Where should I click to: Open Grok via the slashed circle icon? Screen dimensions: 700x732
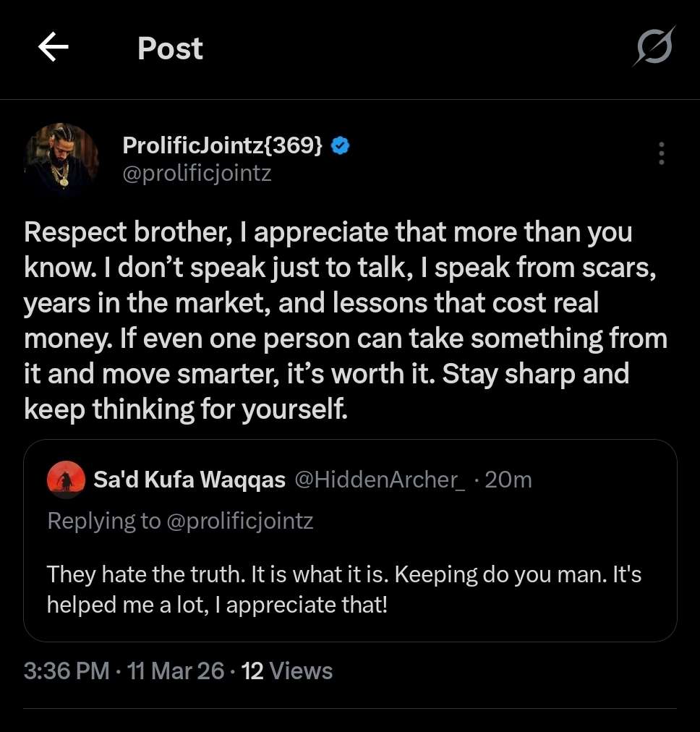654,48
